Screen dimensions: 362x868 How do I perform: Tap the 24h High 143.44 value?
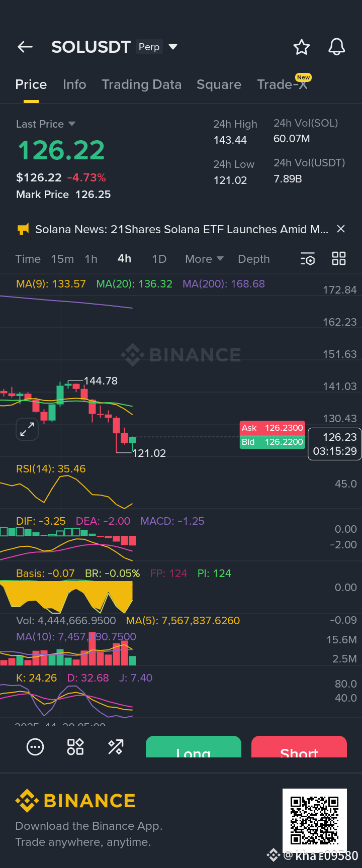point(230,140)
